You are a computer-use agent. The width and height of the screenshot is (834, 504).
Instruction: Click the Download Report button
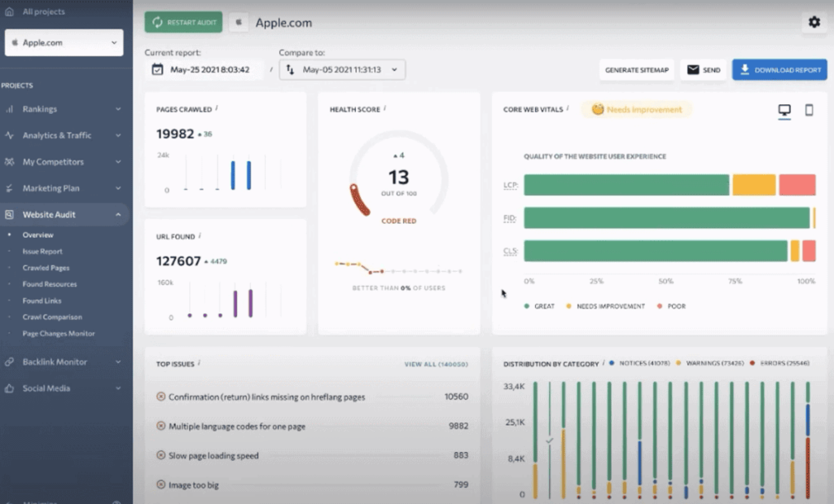tap(779, 70)
